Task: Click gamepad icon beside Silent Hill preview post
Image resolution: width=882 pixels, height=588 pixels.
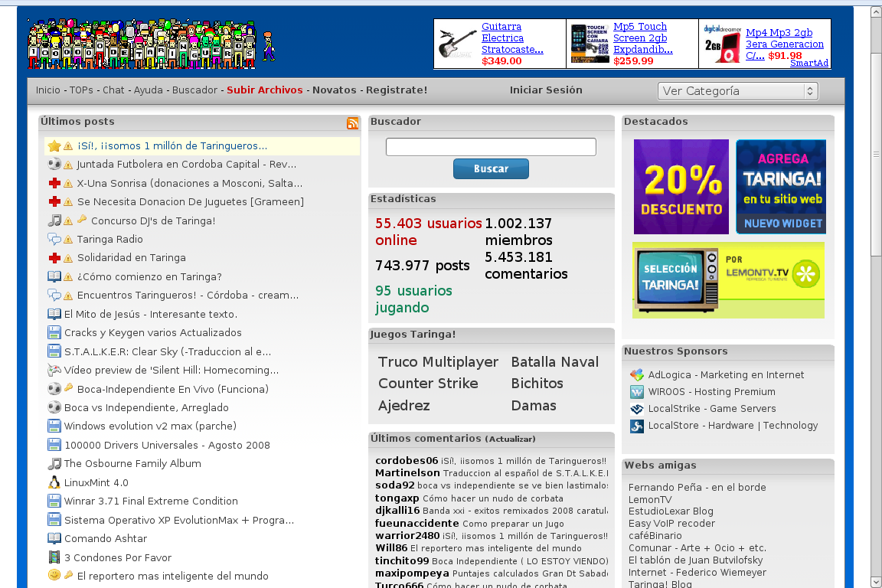Action: pos(54,371)
